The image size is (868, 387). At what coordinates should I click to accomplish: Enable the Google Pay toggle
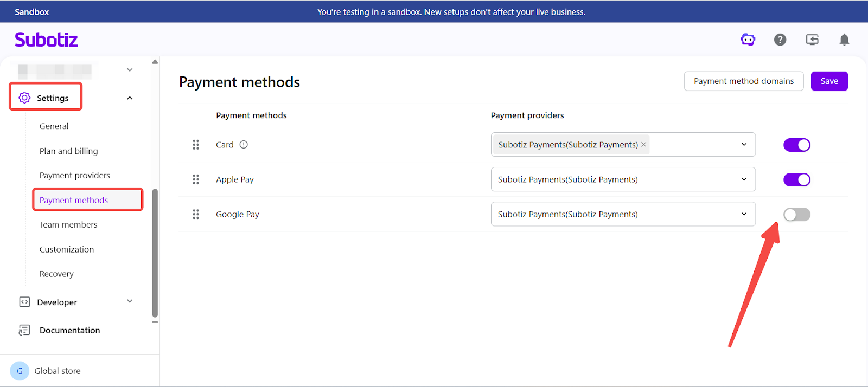click(796, 215)
